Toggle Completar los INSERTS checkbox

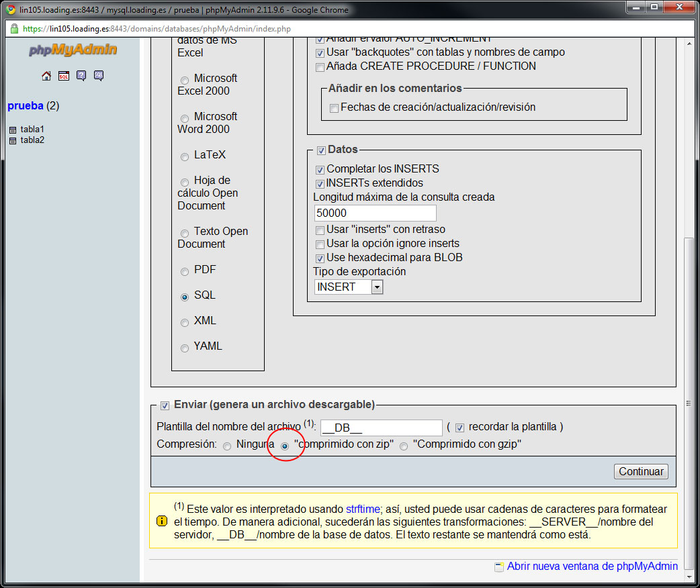320,170
